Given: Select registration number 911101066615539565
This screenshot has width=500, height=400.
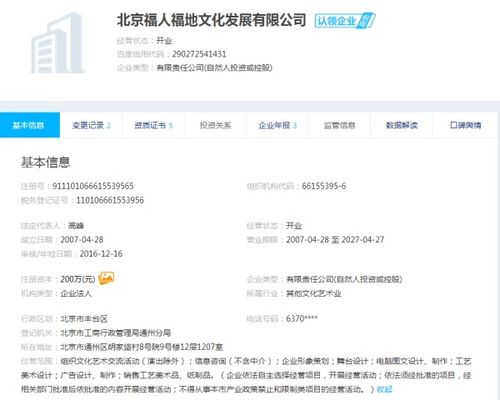Looking at the screenshot, I should coord(93,186).
